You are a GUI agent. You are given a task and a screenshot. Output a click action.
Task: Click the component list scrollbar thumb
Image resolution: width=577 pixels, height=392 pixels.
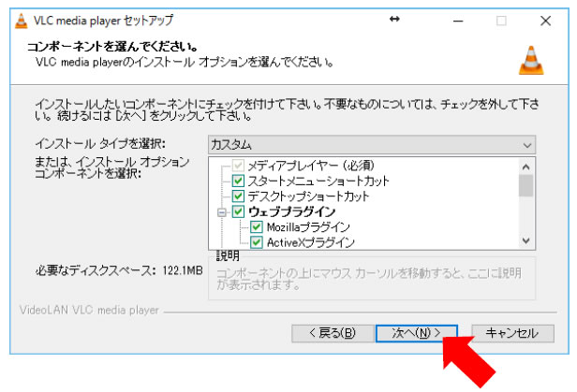(525, 185)
